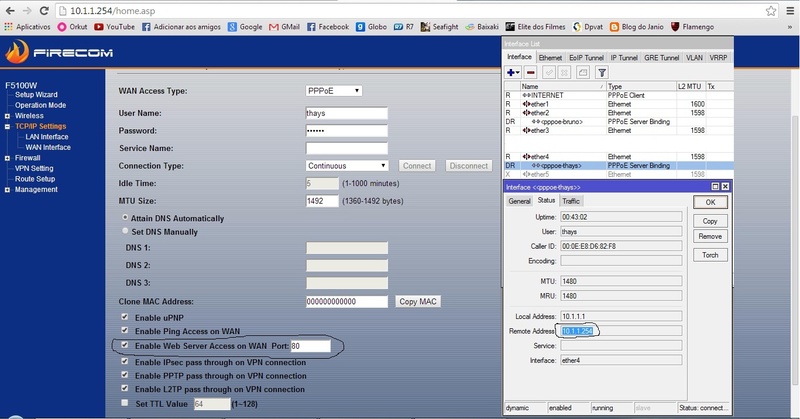Click the comment toolbar icon

(583, 72)
